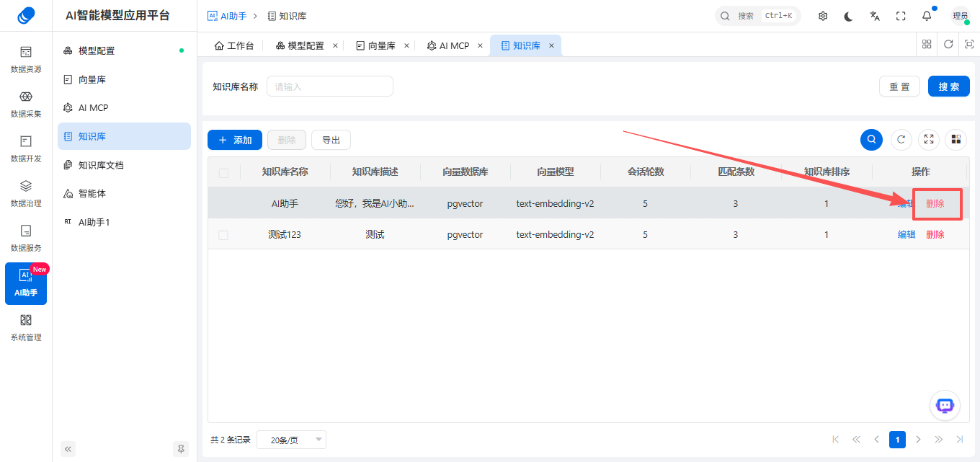This screenshot has height=462, width=980.
Task: Open the 数据治理 sidebar section
Action: tap(26, 193)
